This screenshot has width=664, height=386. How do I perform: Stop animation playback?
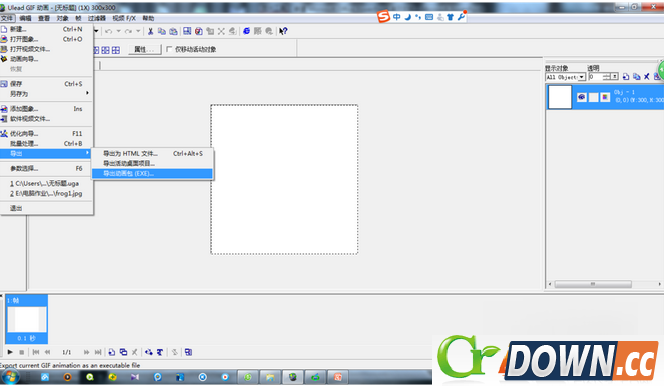point(22,352)
